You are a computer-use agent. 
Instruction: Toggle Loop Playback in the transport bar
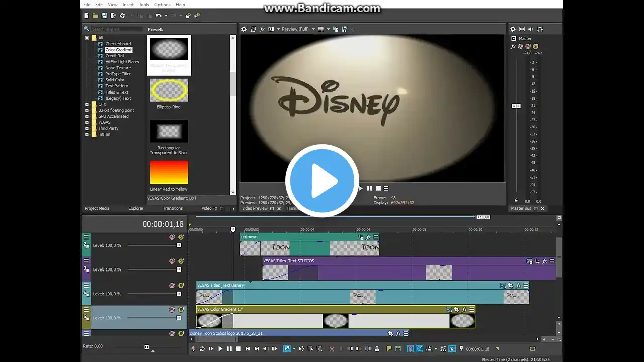(202, 349)
